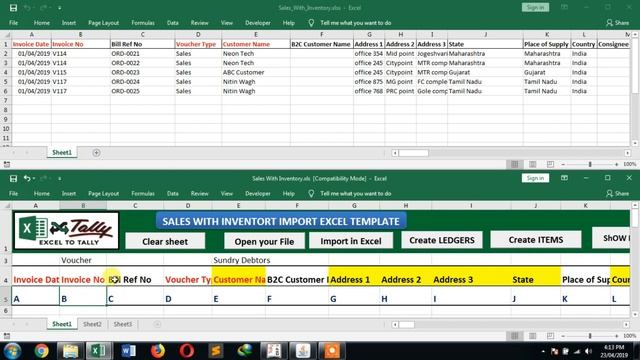The width and height of the screenshot is (640, 360).
Task: Open Formulas tab in top Excel window
Action: click(143, 23)
